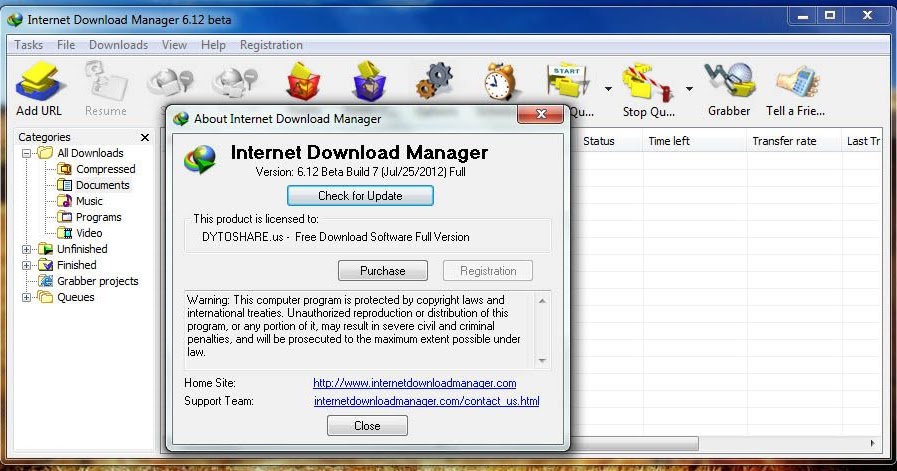Click the greyed-out Stop toolbar icon
This screenshot has height=471, width=897.
[170, 82]
